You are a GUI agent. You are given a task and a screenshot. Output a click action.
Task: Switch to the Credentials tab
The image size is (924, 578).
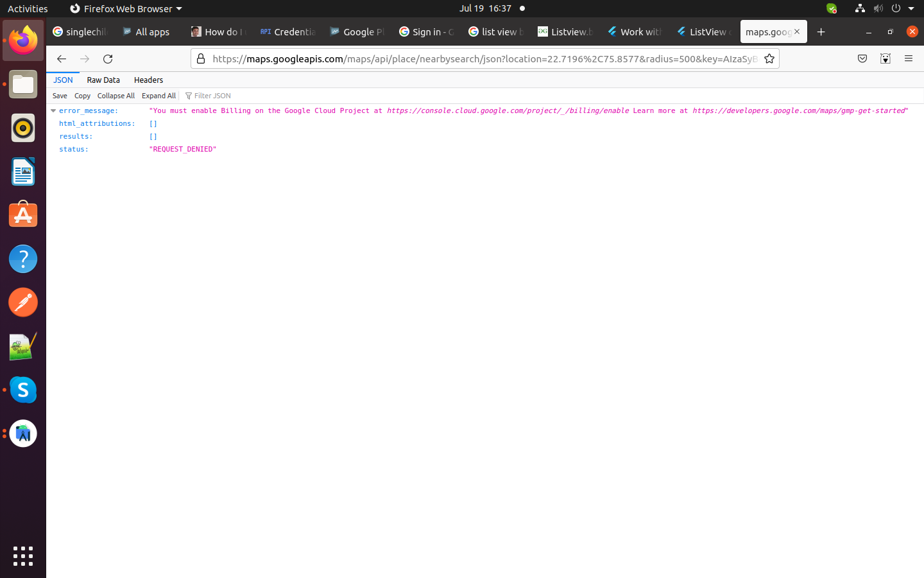pos(288,31)
